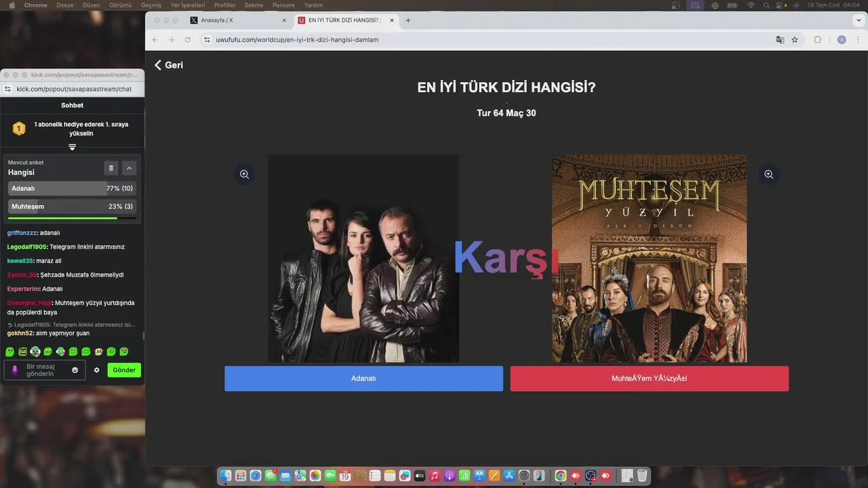Screen dimensions: 868x488
Task: Click the purple microphone icon in chat
Action: pos(15,370)
